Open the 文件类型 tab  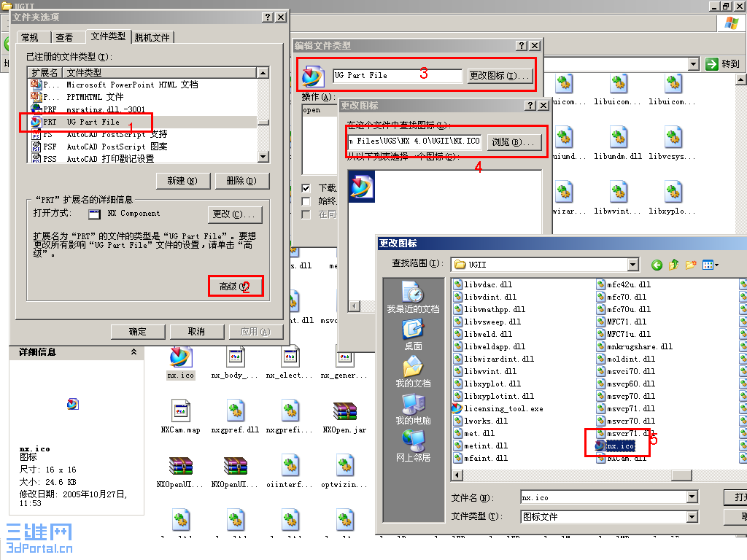coord(108,36)
